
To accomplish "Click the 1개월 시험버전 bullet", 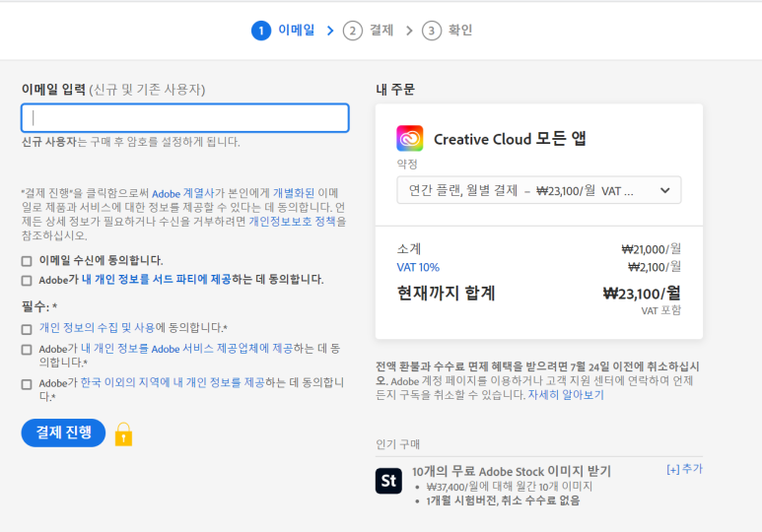I will [x=503, y=500].
